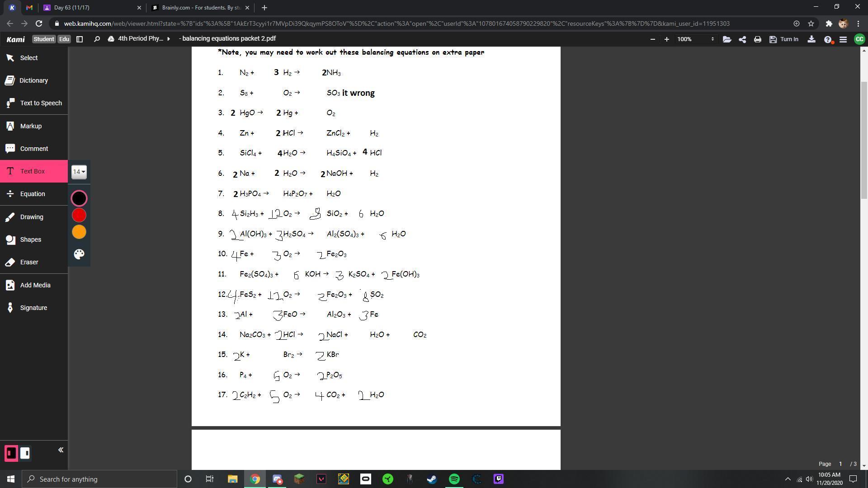The height and width of the screenshot is (488, 868).
Task: Open the Signature tool
Action: click(33, 308)
